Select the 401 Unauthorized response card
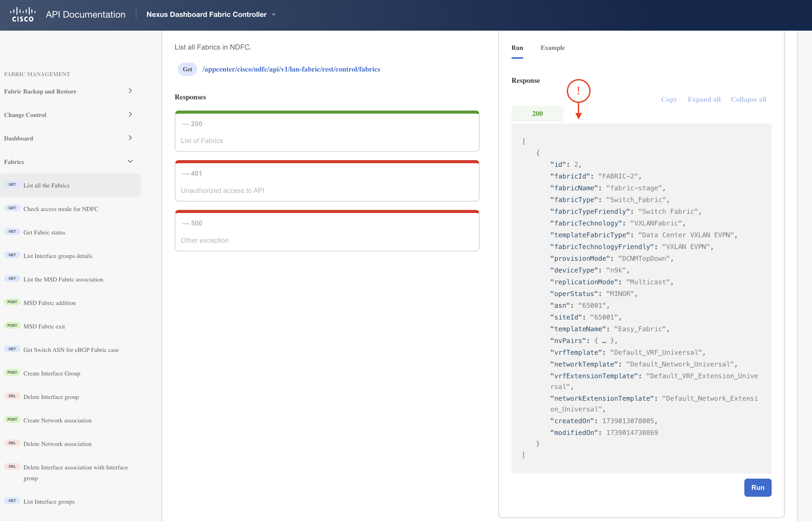 tap(327, 181)
